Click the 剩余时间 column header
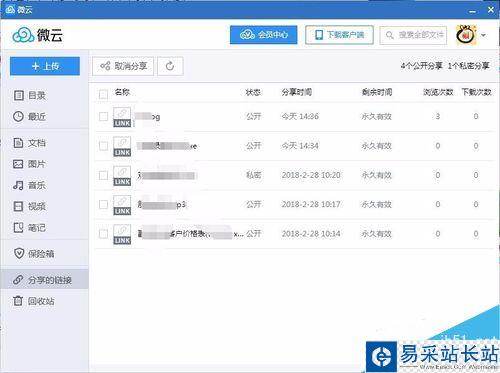Viewport: 500px width, 373px height. point(377,92)
